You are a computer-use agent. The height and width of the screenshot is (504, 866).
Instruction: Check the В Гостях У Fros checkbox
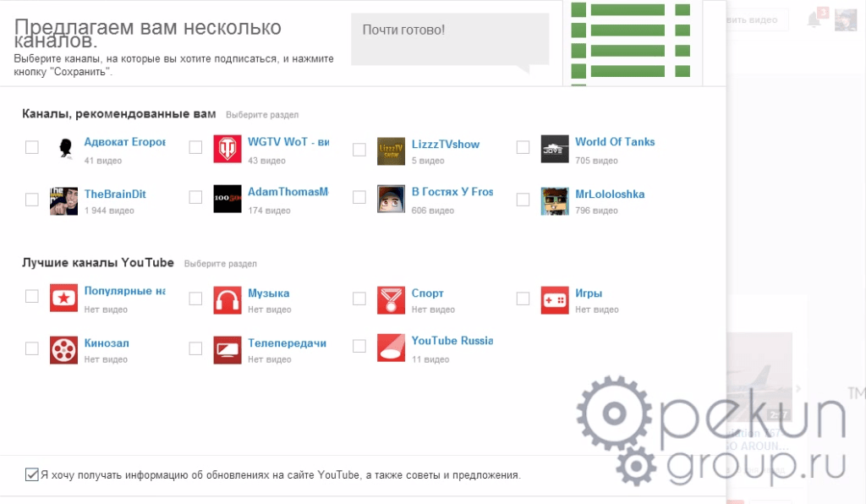tap(359, 197)
